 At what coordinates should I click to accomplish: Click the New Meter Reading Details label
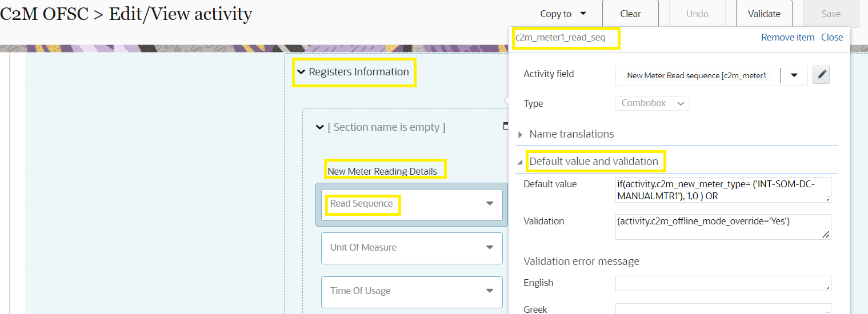coord(382,171)
